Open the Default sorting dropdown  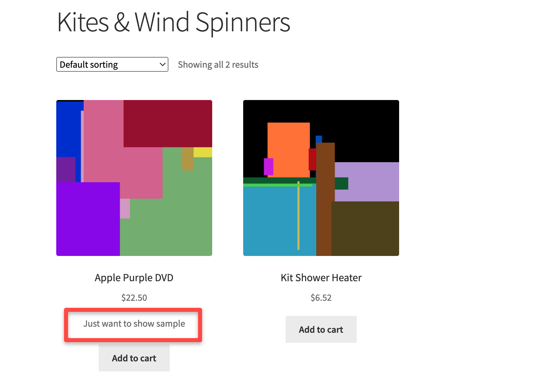coord(112,64)
